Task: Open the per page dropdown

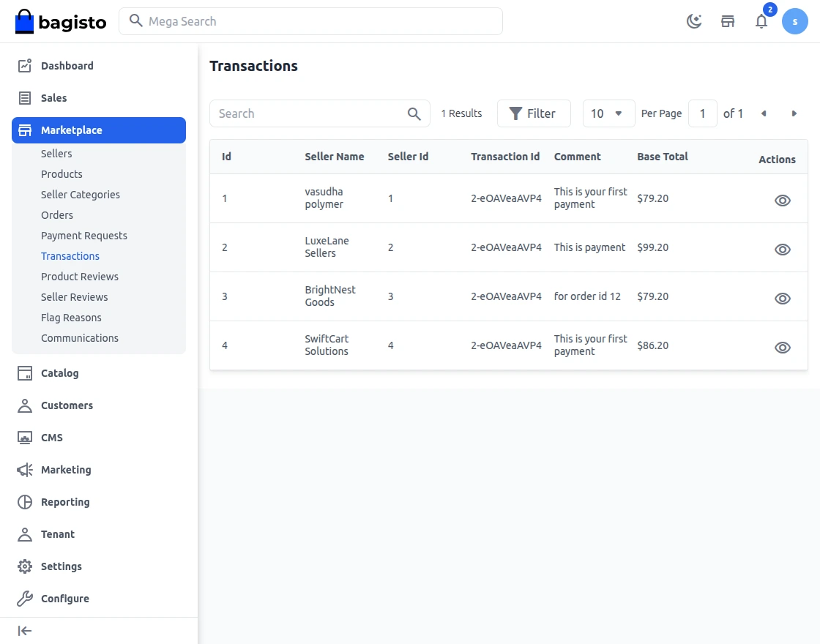Action: [x=608, y=113]
